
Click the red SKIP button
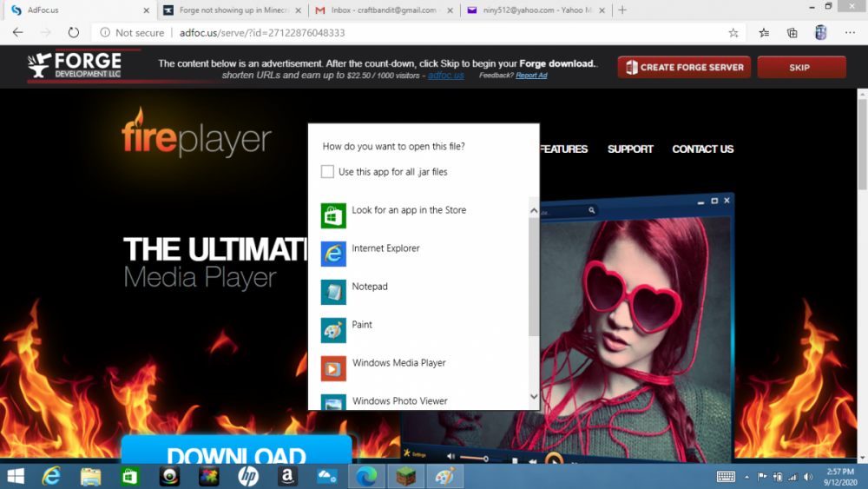(800, 68)
